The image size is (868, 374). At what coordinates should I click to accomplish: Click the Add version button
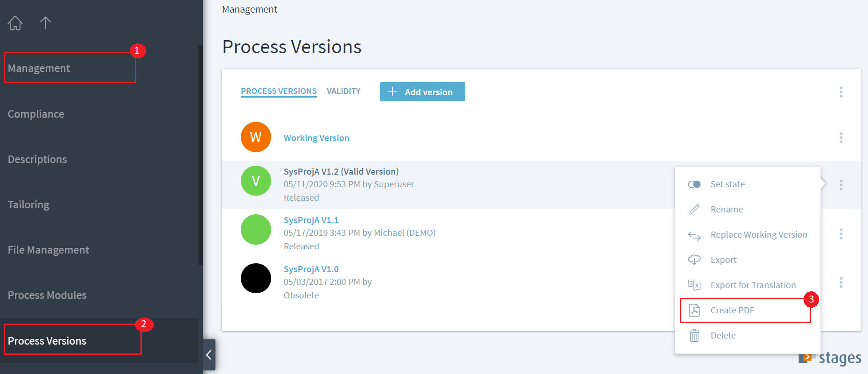pyautogui.click(x=422, y=92)
